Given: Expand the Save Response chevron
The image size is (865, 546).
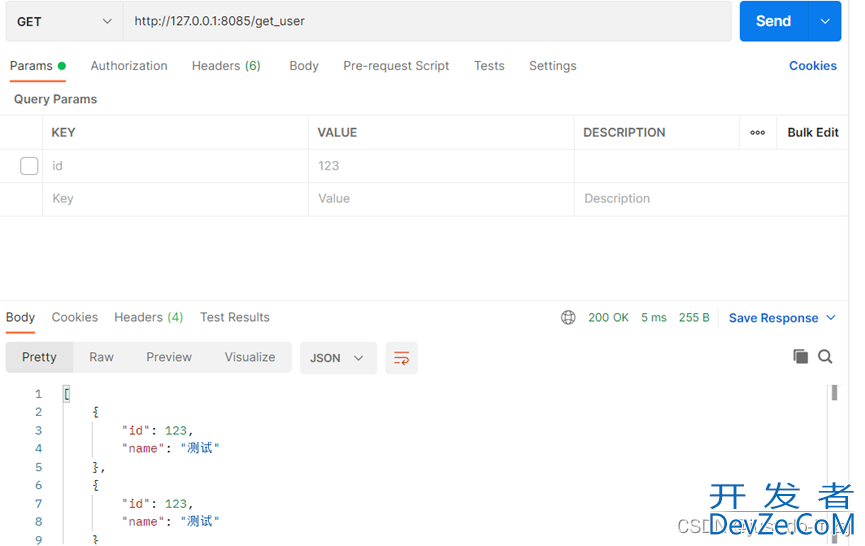Looking at the screenshot, I should (x=831, y=318).
